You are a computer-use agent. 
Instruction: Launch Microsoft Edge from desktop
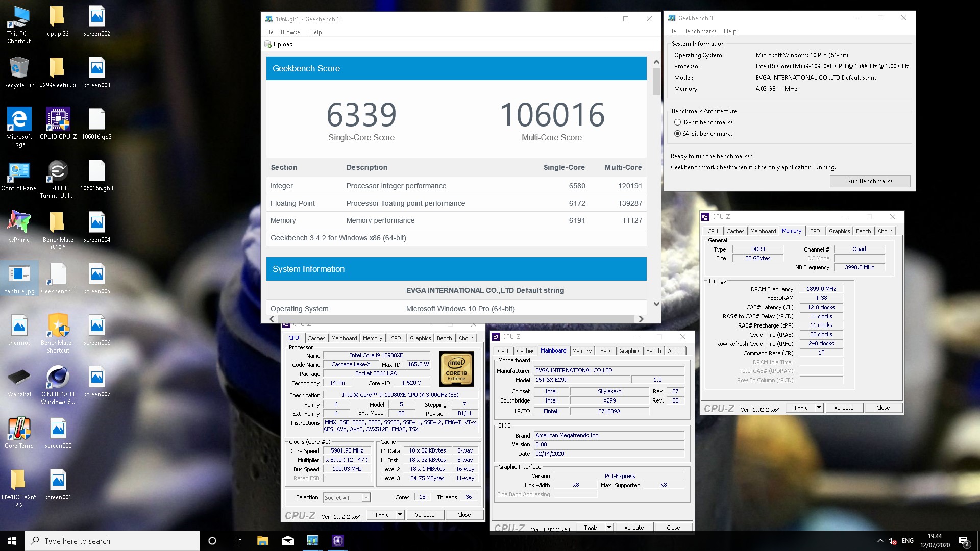point(19,128)
